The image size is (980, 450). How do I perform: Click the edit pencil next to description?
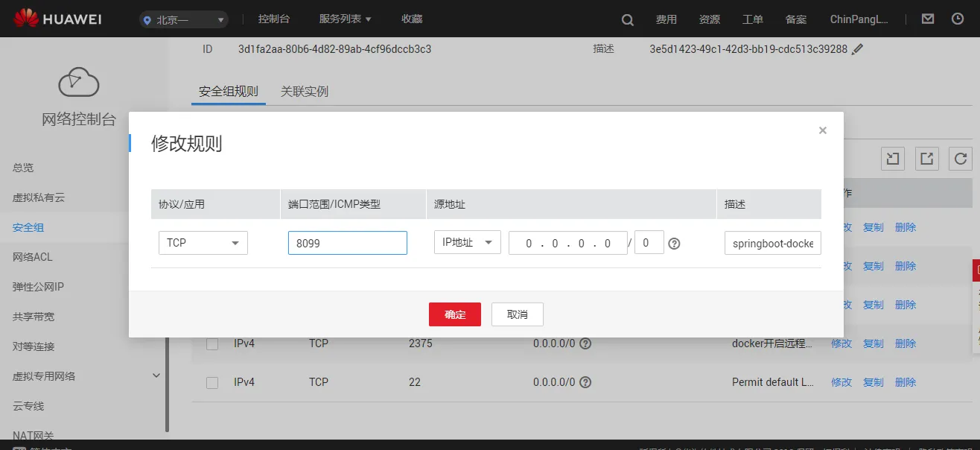(x=857, y=49)
